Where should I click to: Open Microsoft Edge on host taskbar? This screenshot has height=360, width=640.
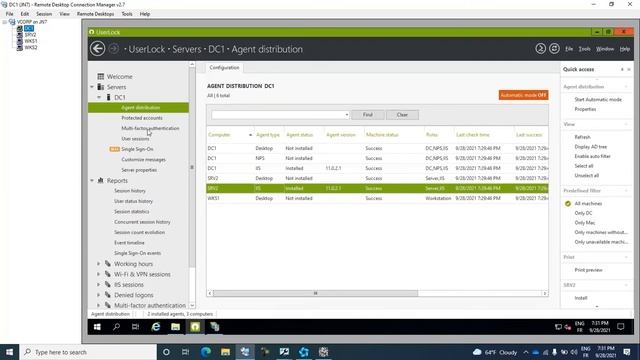point(206,352)
